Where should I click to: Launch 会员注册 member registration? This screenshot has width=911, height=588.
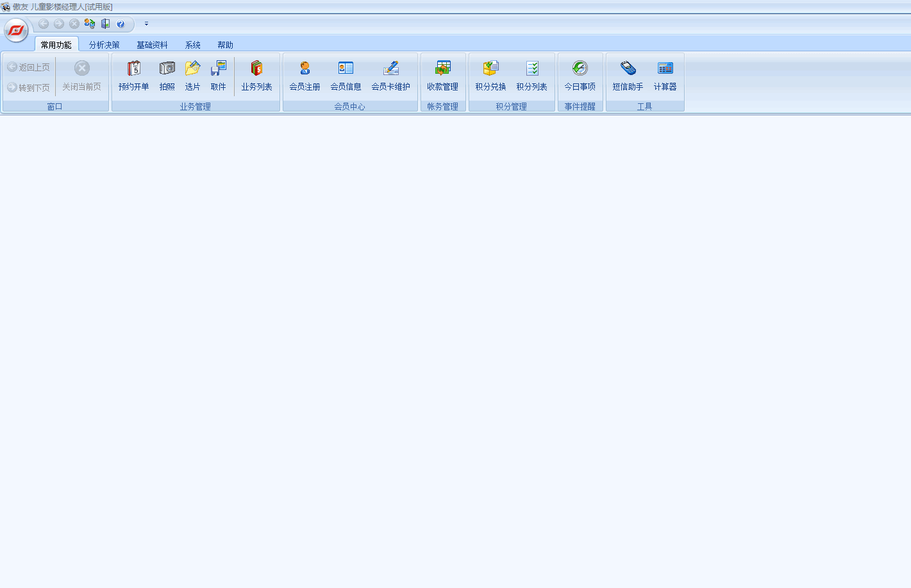(305, 76)
